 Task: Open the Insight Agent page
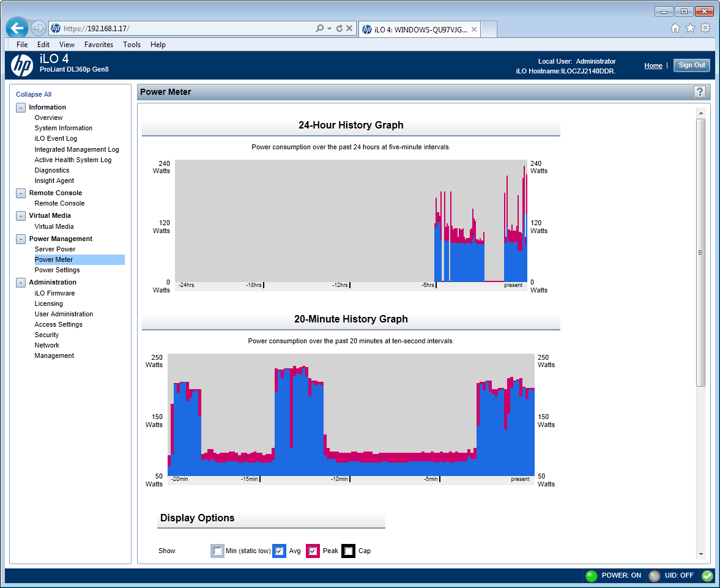pyautogui.click(x=54, y=181)
